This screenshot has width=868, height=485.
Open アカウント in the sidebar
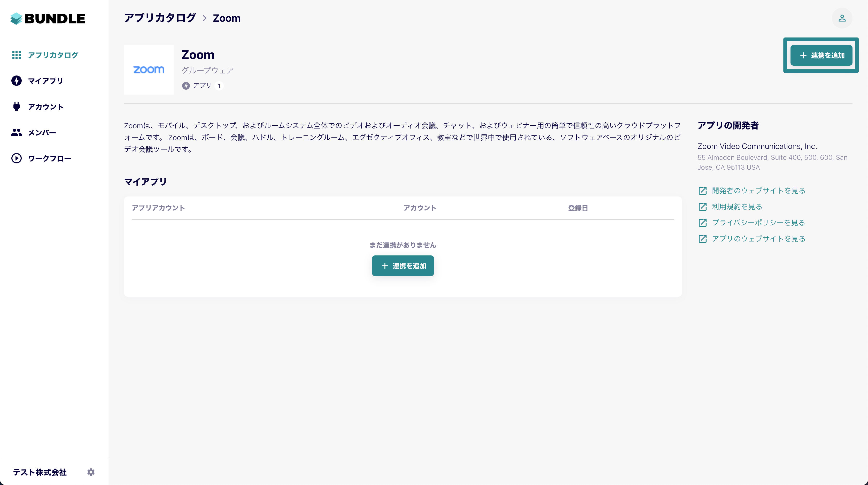click(45, 107)
